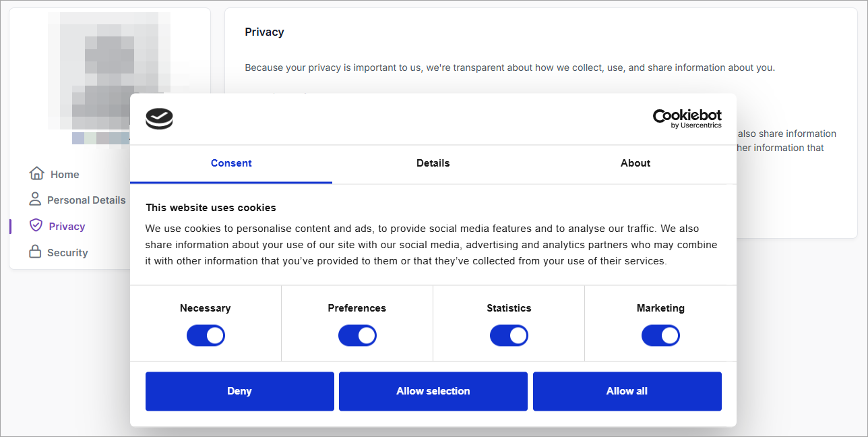Viewport: 868px width, 437px height.
Task: Accept cookies with Allow all button
Action: click(627, 391)
